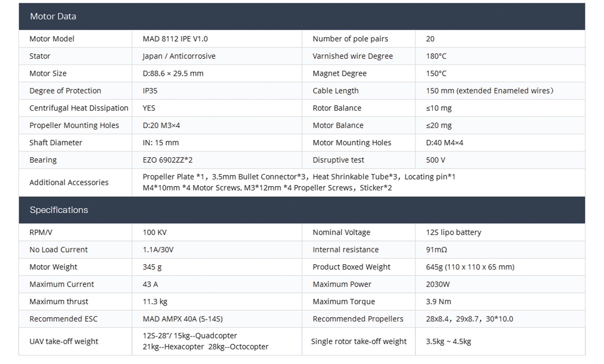Viewport: 604px width, 364px height.
Task: Select the 100 KV value
Action: pyautogui.click(x=154, y=232)
